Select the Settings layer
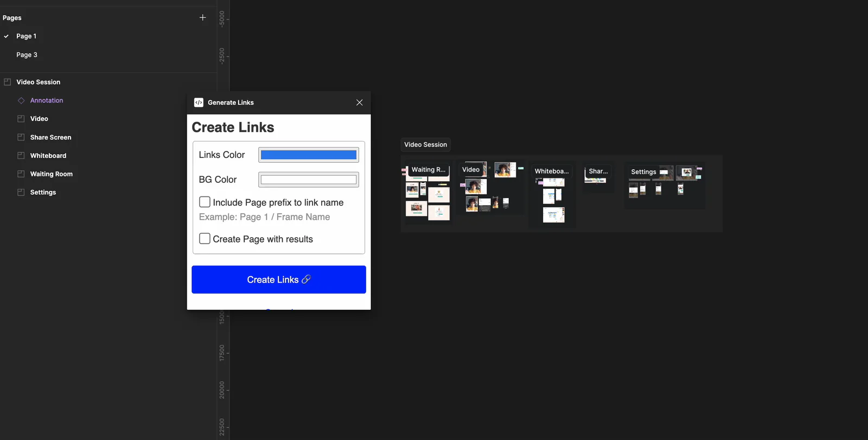The width and height of the screenshot is (868, 440). (43, 193)
